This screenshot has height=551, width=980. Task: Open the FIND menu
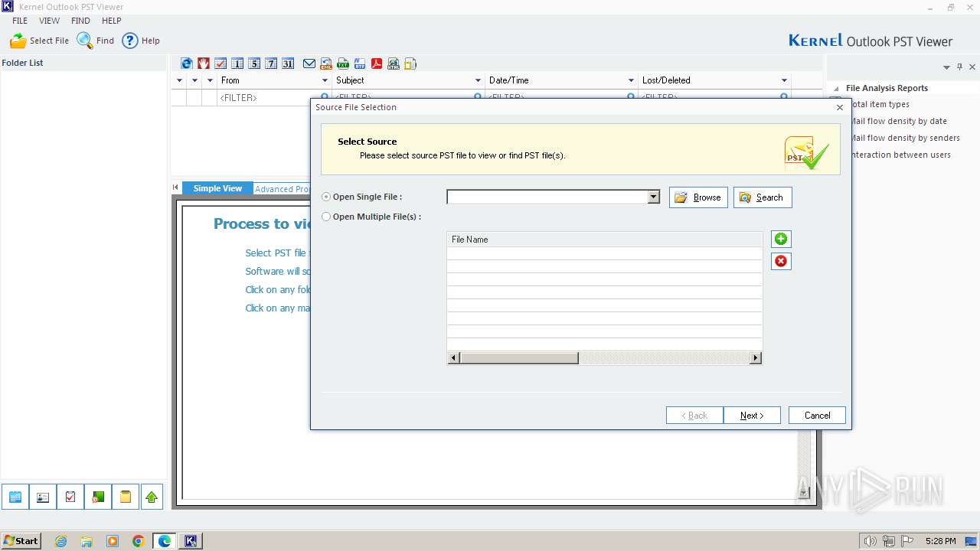(80, 21)
